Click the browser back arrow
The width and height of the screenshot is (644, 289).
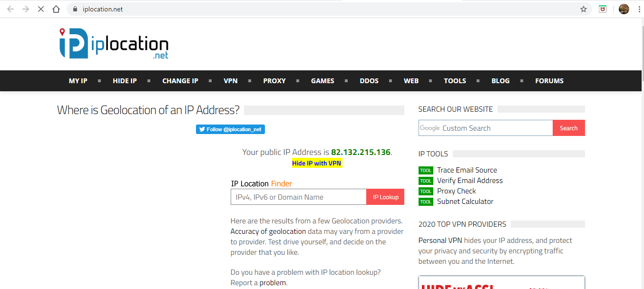click(x=10, y=9)
